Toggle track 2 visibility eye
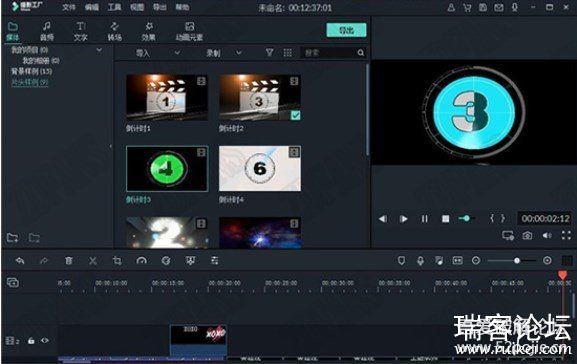The height and width of the screenshot is (364, 577). point(45,340)
